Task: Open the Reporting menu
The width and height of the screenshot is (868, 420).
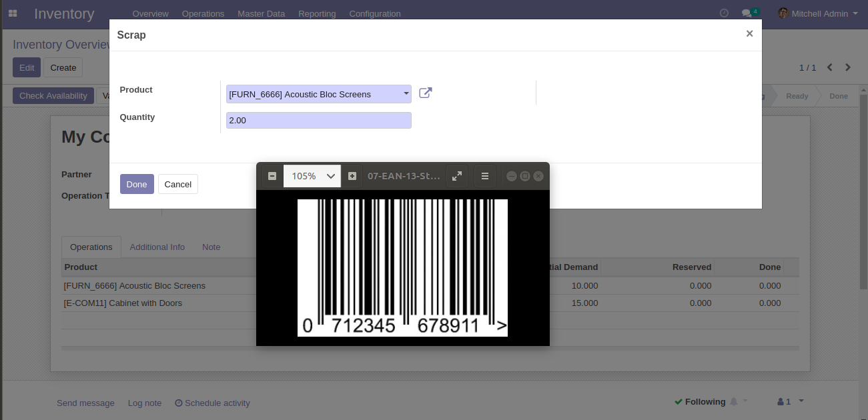Action: point(317,13)
